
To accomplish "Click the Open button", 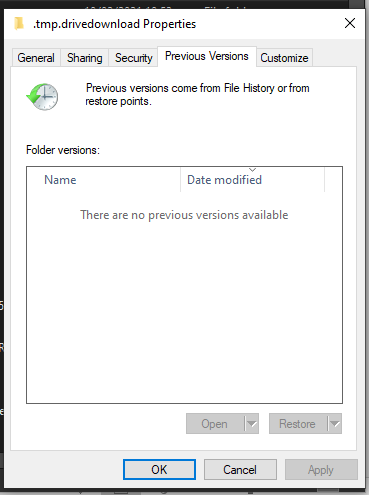I will (215, 424).
